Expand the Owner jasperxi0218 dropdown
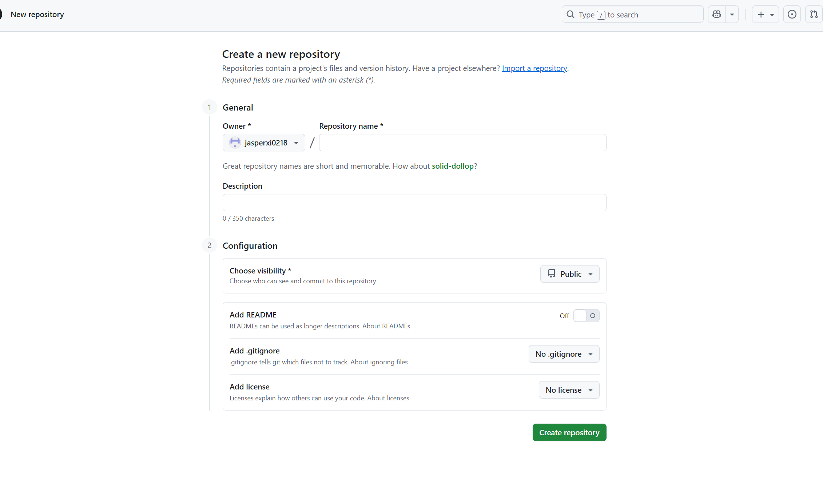Viewport: 823px width, 504px height. click(264, 143)
